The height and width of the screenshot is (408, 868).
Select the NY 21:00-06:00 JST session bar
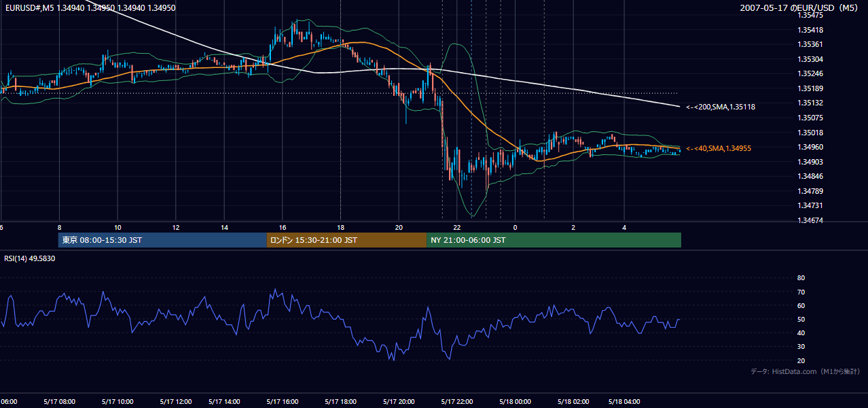tap(554, 240)
